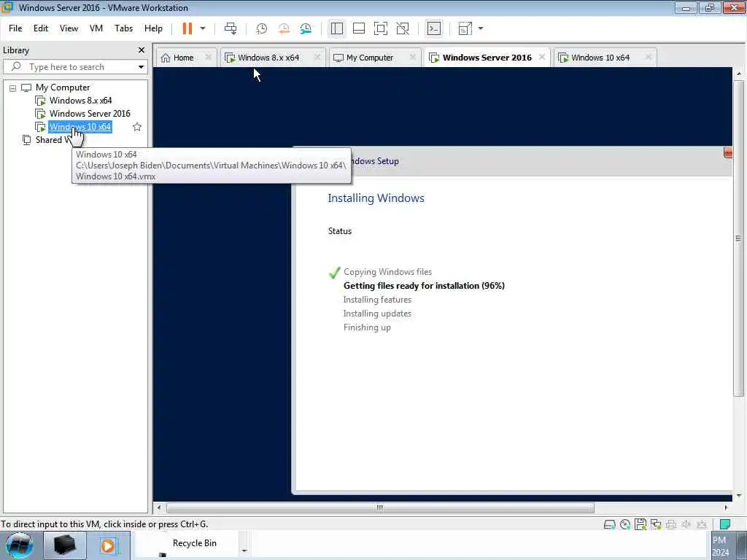Close the Home tab

pos(208,57)
